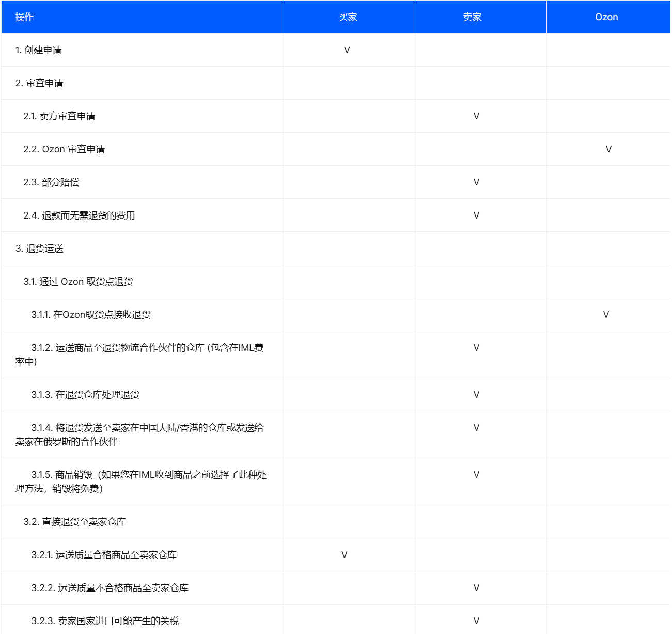Click the V mark beside 1. 创建申请
The height and width of the screenshot is (634, 672).
(347, 50)
